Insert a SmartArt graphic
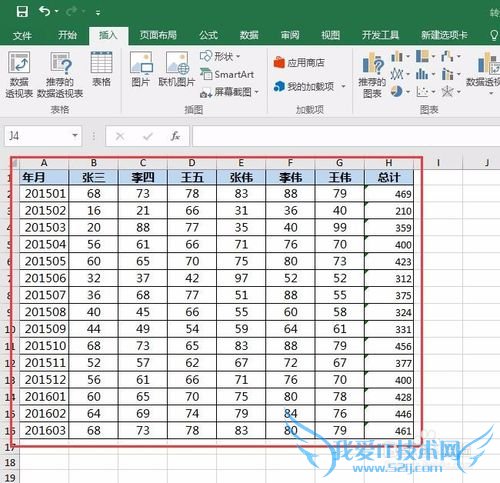Image resolution: width=500 pixels, height=483 pixels. 227,74
